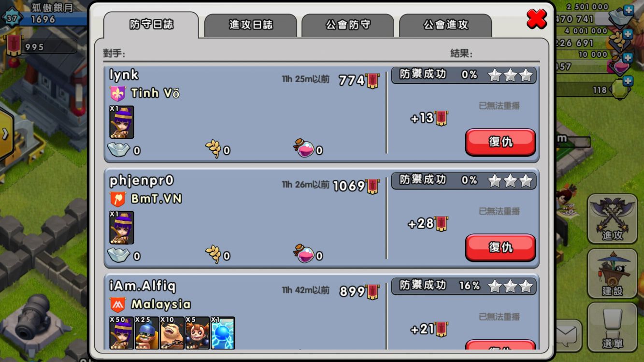
Task: Close the battle log with red X
Action: point(537,19)
